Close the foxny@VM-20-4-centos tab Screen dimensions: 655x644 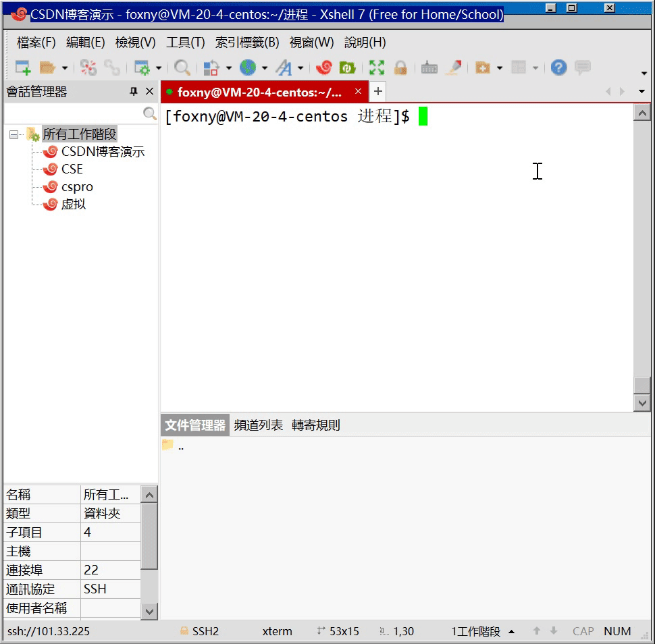pos(358,92)
